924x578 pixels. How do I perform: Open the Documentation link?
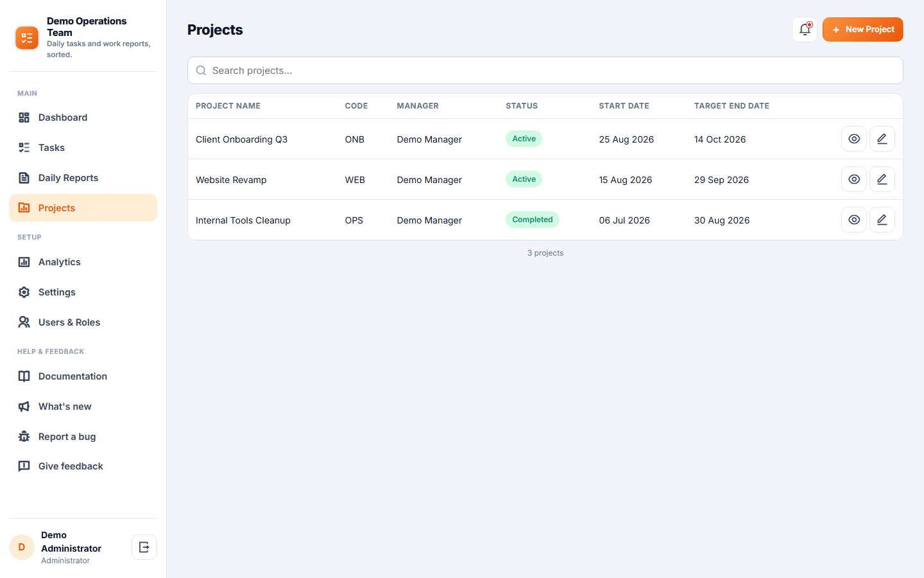(x=83, y=376)
